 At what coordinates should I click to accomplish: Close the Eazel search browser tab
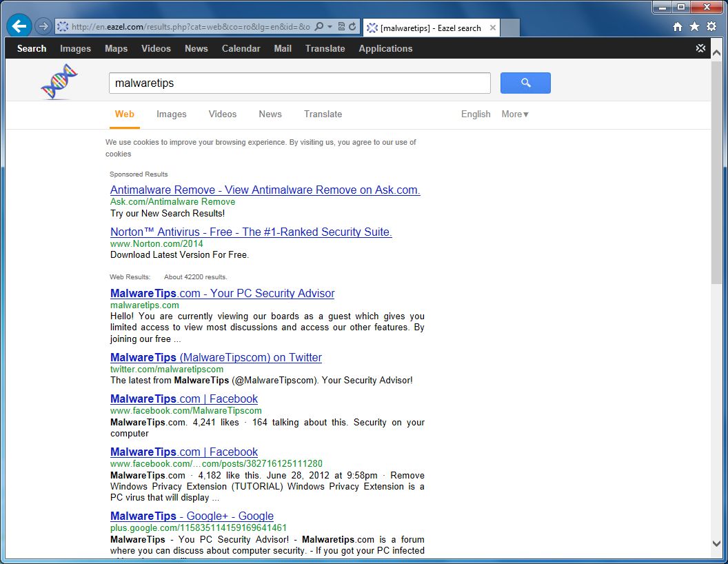pos(493,28)
